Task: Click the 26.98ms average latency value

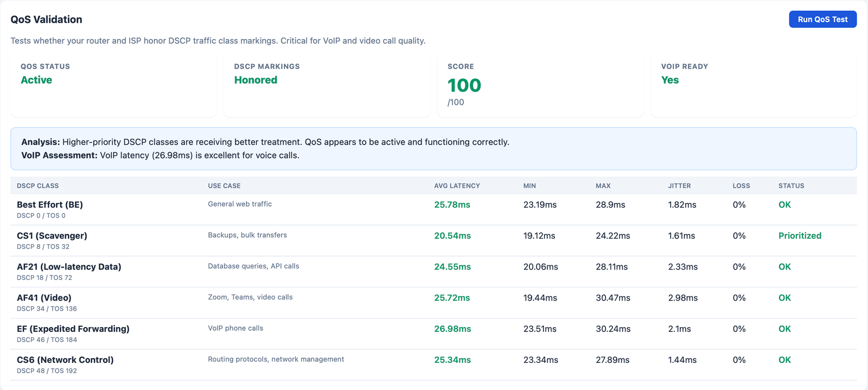Action: [x=452, y=329]
